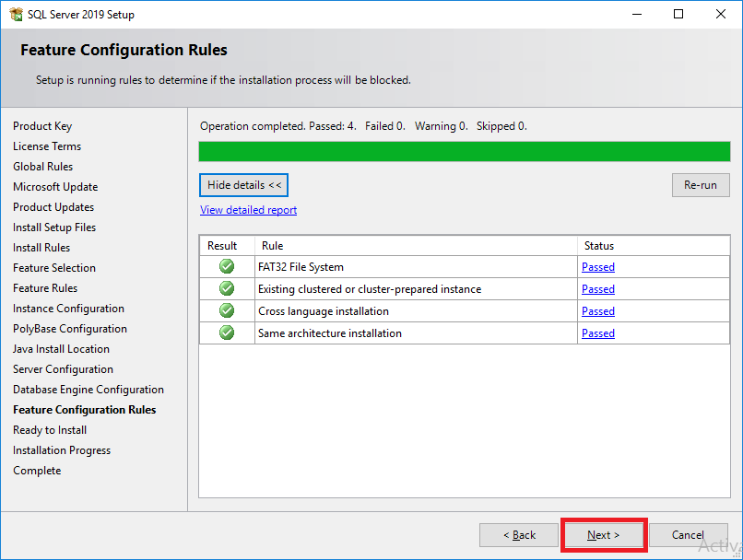Select Instance Configuration step in sidebar

click(69, 309)
